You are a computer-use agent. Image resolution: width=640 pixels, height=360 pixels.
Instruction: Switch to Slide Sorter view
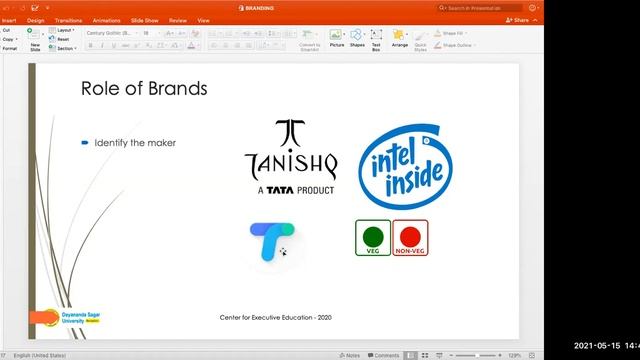click(x=425, y=356)
